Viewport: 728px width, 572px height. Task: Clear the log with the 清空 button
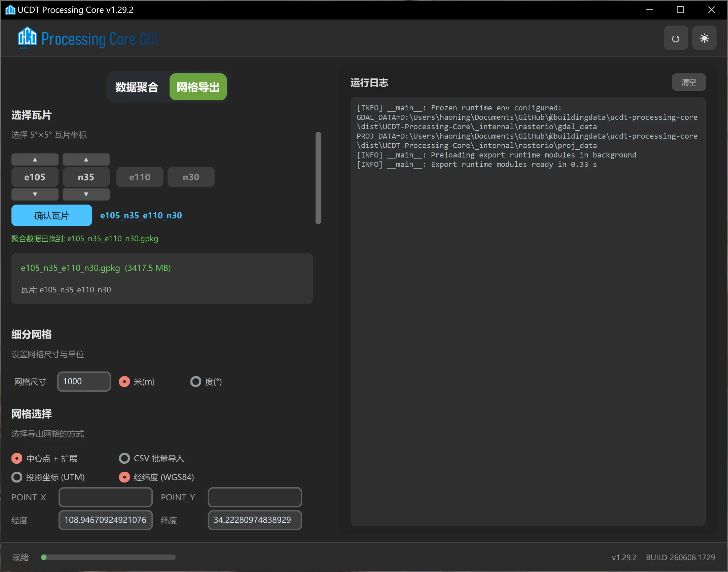click(x=689, y=82)
